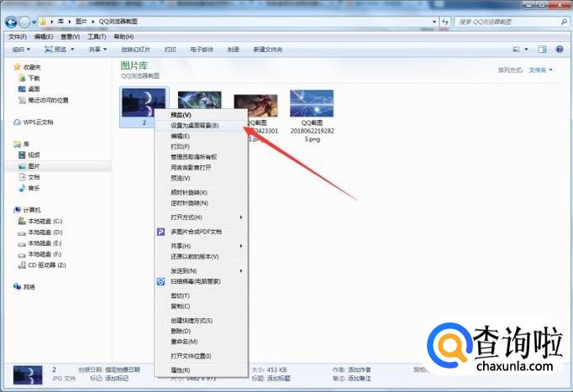Open CD 驱动器 (Z:) drive
The height and width of the screenshot is (392, 573).
pyautogui.click(x=42, y=265)
